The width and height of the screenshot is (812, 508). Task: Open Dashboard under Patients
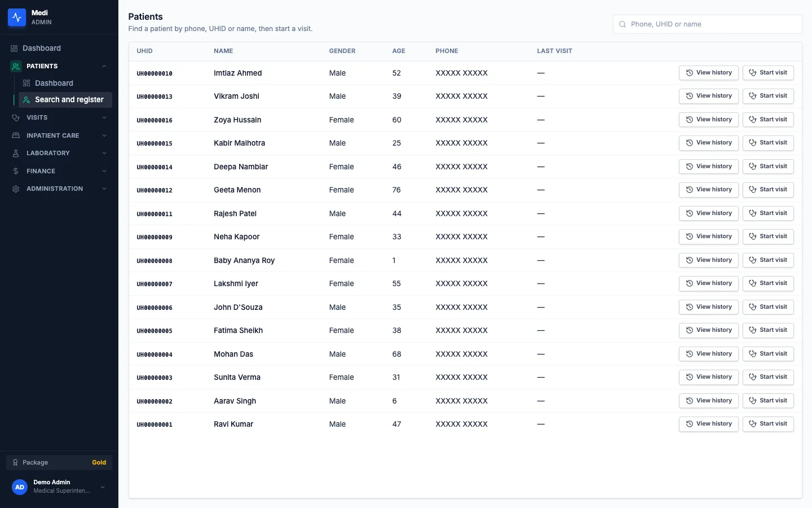click(65, 83)
